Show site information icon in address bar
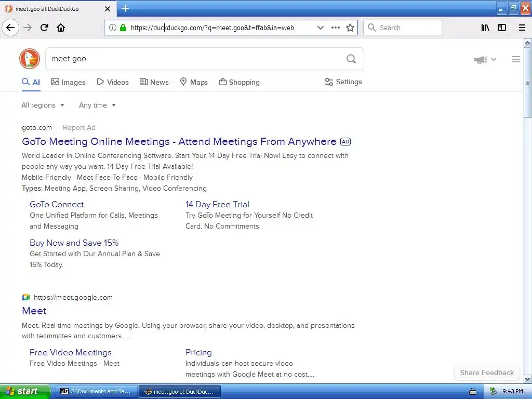532x399 pixels. [112, 28]
